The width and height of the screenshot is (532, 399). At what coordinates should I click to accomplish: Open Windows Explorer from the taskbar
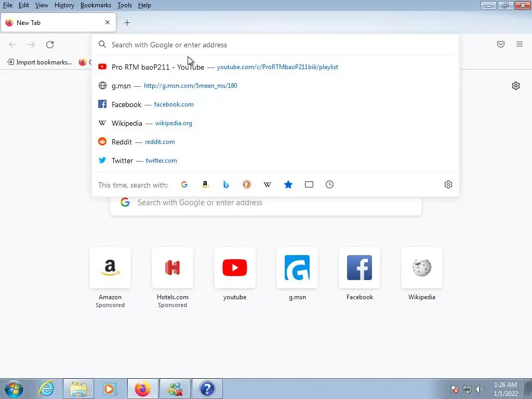click(x=78, y=389)
